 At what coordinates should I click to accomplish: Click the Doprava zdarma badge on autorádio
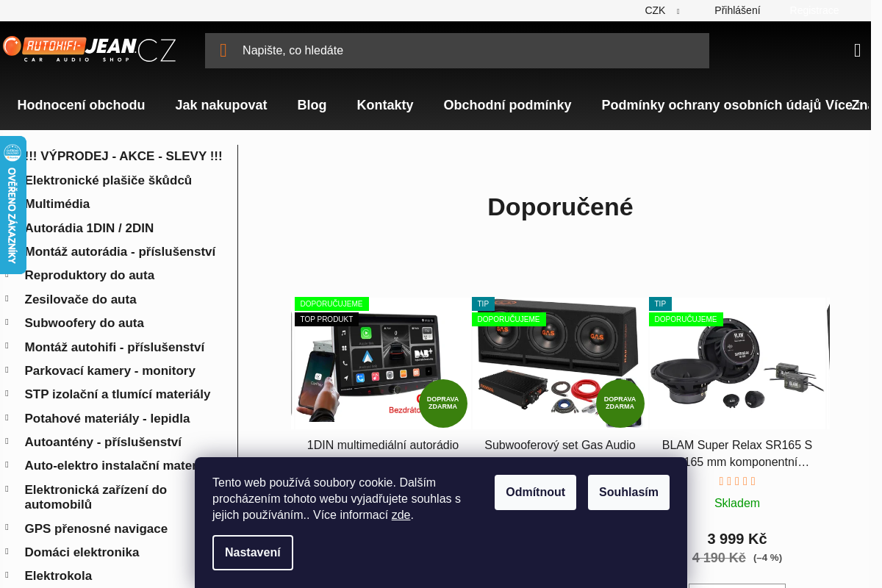pyautogui.click(x=443, y=404)
